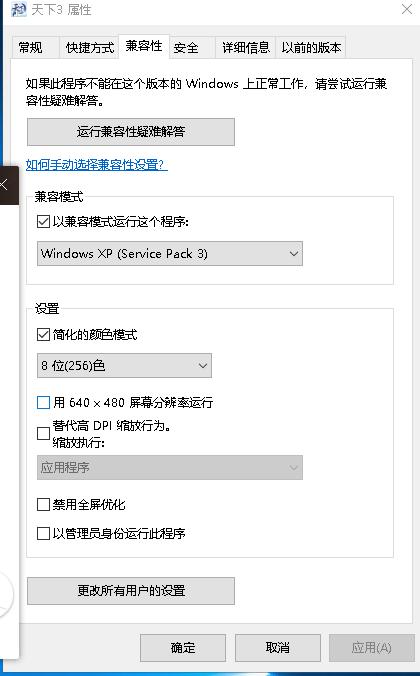Image resolution: width=420 pixels, height=676 pixels.
Task: Expand the Windows XP (Service Pack 3) dropdown
Action: pos(170,254)
